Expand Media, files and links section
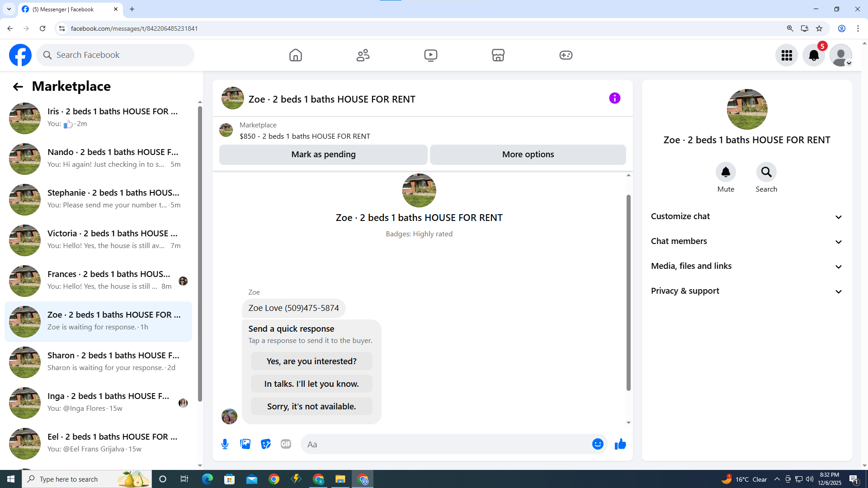Screen dimensions: 868x488 747,266
